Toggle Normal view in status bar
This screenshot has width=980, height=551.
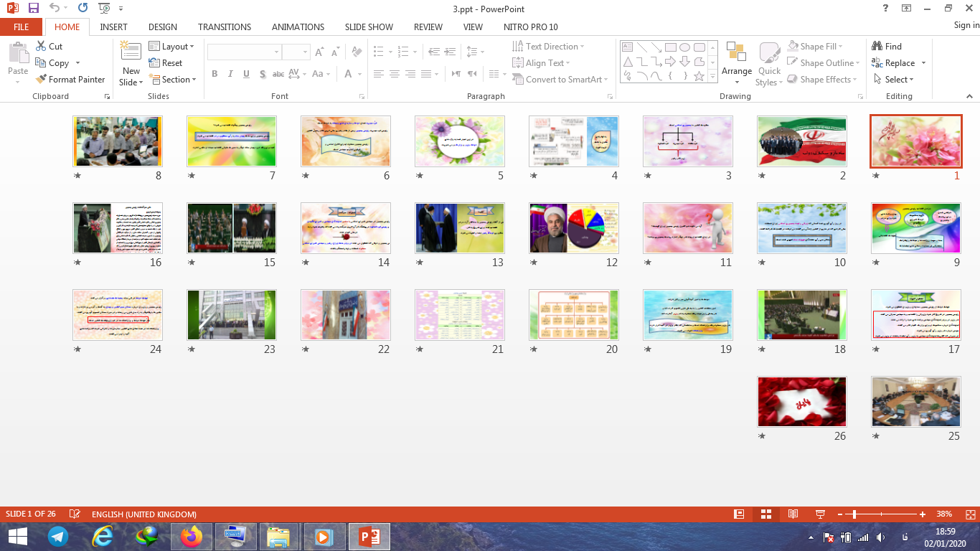click(x=739, y=514)
